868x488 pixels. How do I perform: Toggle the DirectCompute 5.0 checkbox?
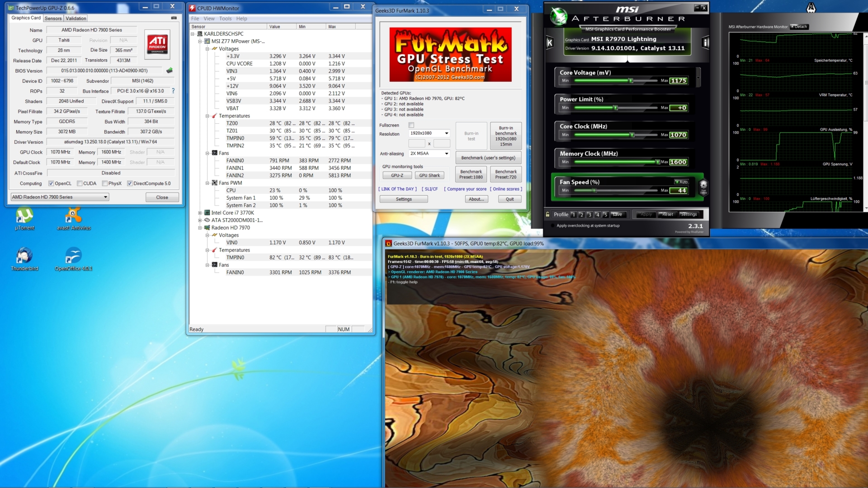[130, 183]
